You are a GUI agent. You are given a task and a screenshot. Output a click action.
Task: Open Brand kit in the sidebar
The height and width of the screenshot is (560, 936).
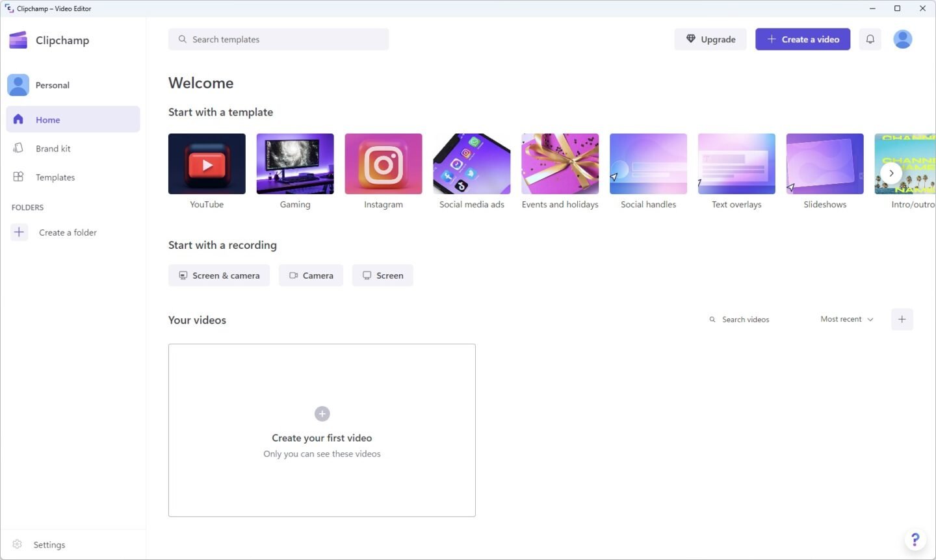(73, 148)
